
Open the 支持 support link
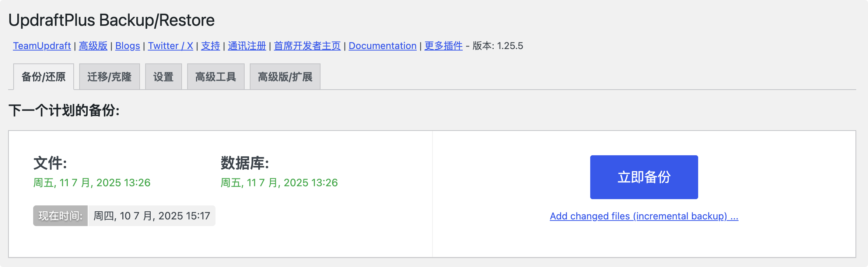[210, 46]
